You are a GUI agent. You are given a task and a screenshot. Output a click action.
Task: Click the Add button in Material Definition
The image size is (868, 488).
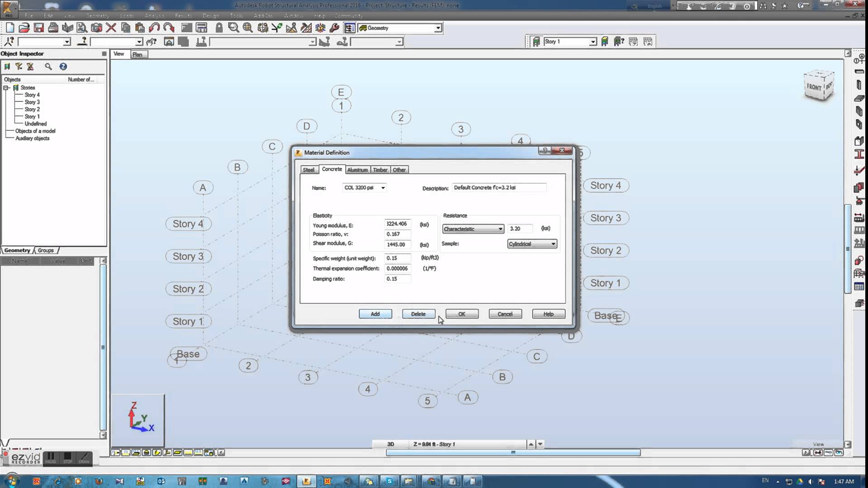375,314
